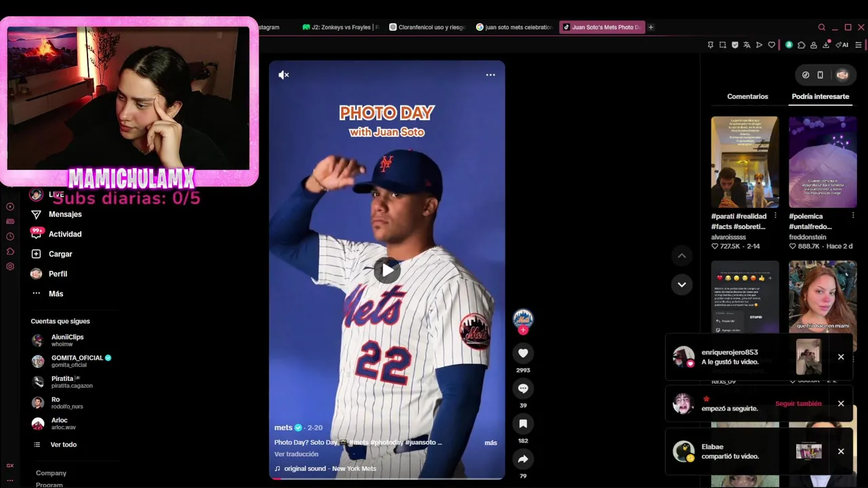The width and height of the screenshot is (868, 488).
Task: Open Ro rodolfo_nurs account
Action: (57, 403)
